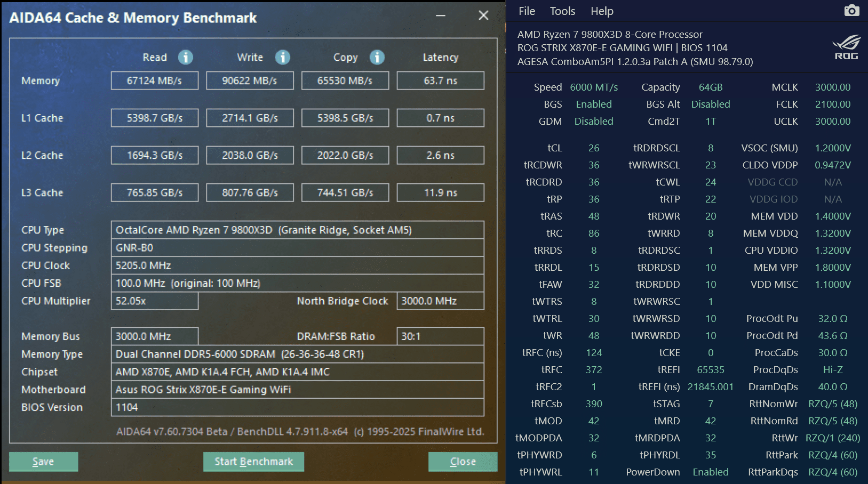Click the AMD Ryzen 7 9800X3D processor title

click(610, 35)
